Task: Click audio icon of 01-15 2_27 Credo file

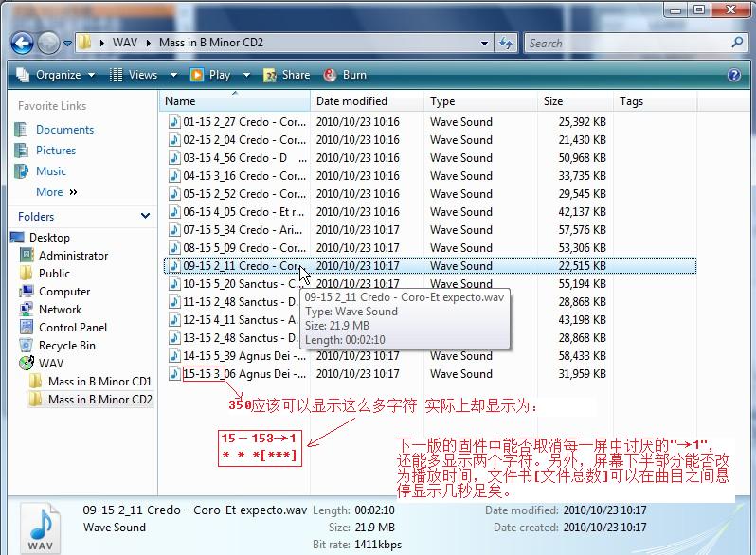Action: 174,122
